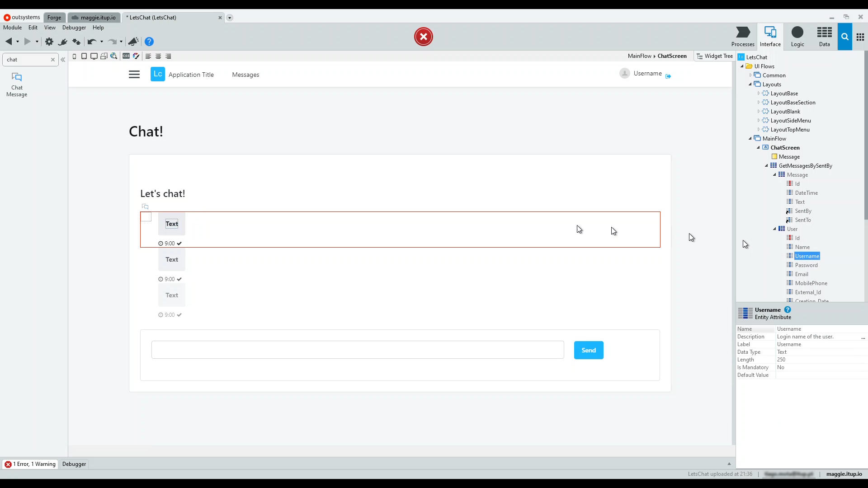Open the Widget Tree panel

(x=714, y=56)
